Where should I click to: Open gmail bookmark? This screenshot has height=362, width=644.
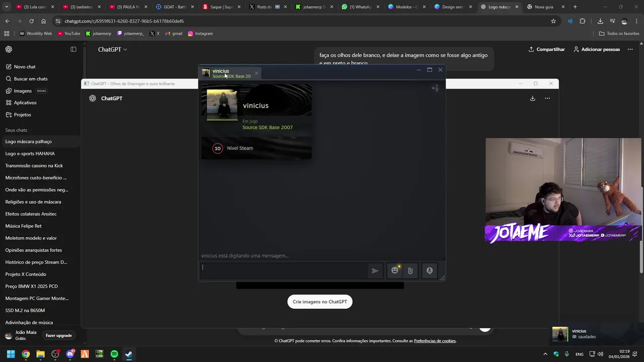coord(173,34)
